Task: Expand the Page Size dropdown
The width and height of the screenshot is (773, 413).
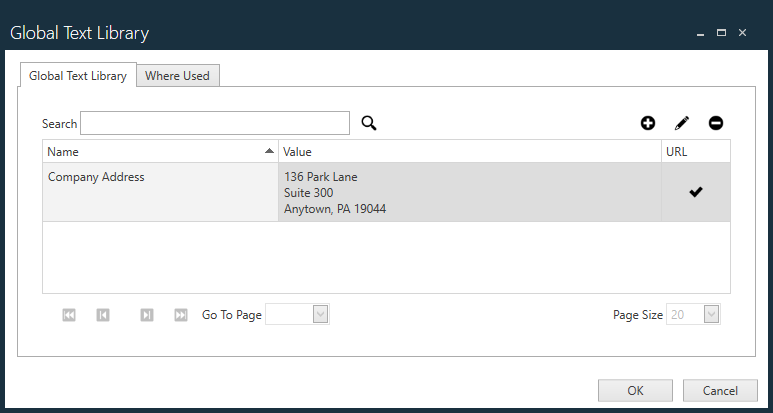Action: (x=711, y=315)
